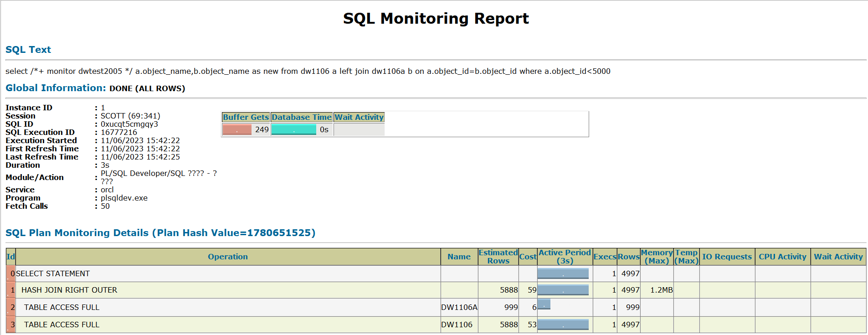Click the Wait Activity header in Global Information
The image size is (868, 335).
(x=359, y=117)
